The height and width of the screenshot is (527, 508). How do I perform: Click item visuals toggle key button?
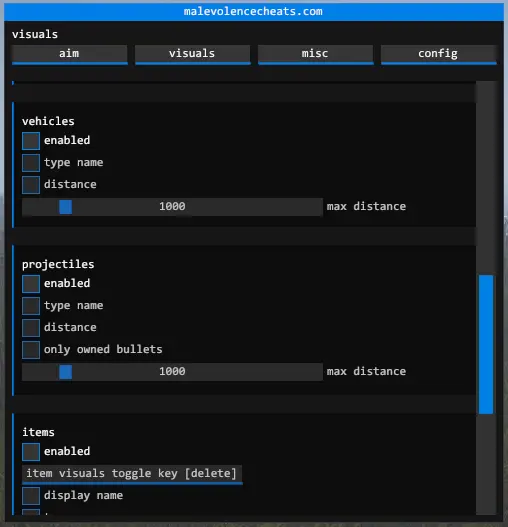click(x=132, y=475)
